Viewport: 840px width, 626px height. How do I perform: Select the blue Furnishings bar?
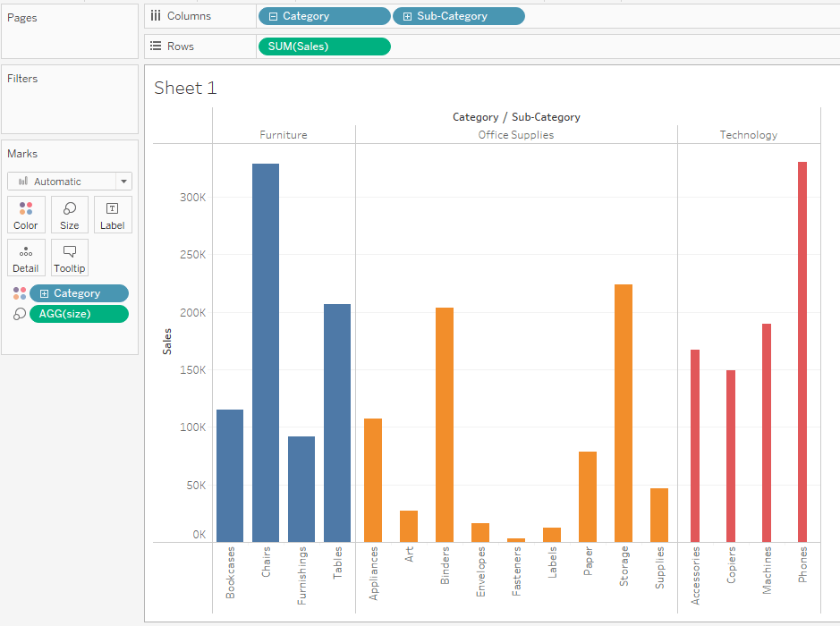tap(301, 489)
